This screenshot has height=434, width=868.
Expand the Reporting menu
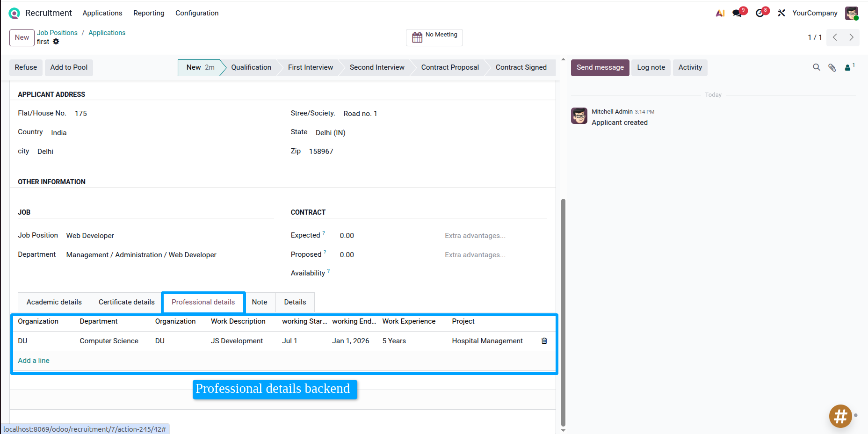(x=149, y=13)
